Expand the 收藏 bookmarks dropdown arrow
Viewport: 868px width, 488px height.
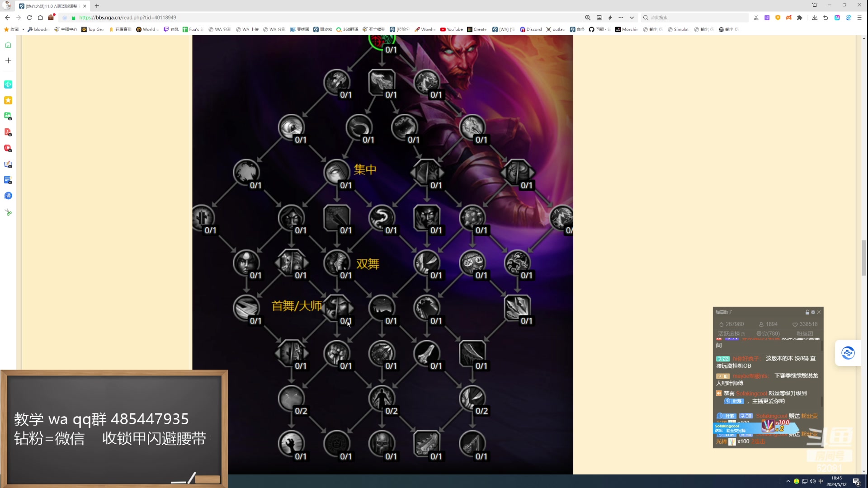[23, 29]
